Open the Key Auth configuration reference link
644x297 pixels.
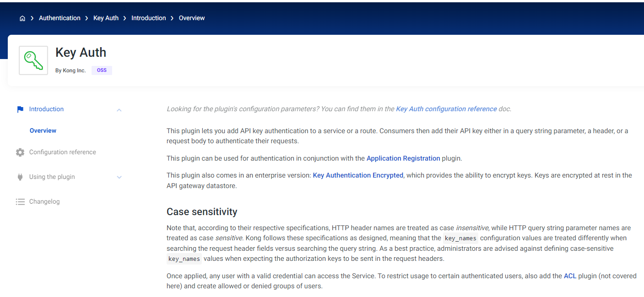pyautogui.click(x=446, y=109)
